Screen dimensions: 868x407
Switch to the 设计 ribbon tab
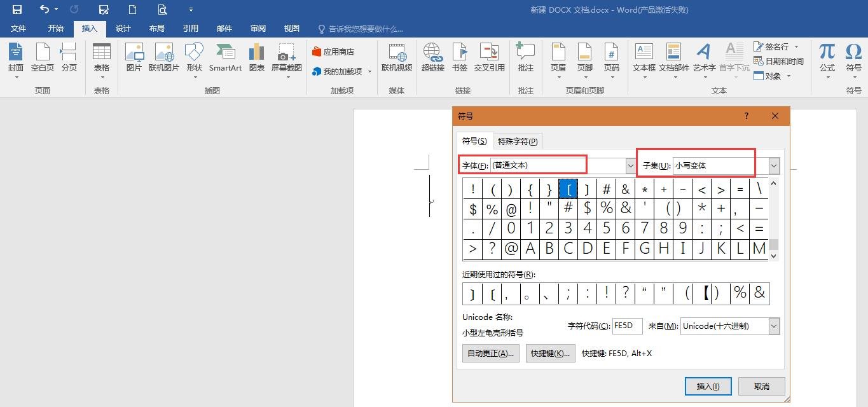123,28
